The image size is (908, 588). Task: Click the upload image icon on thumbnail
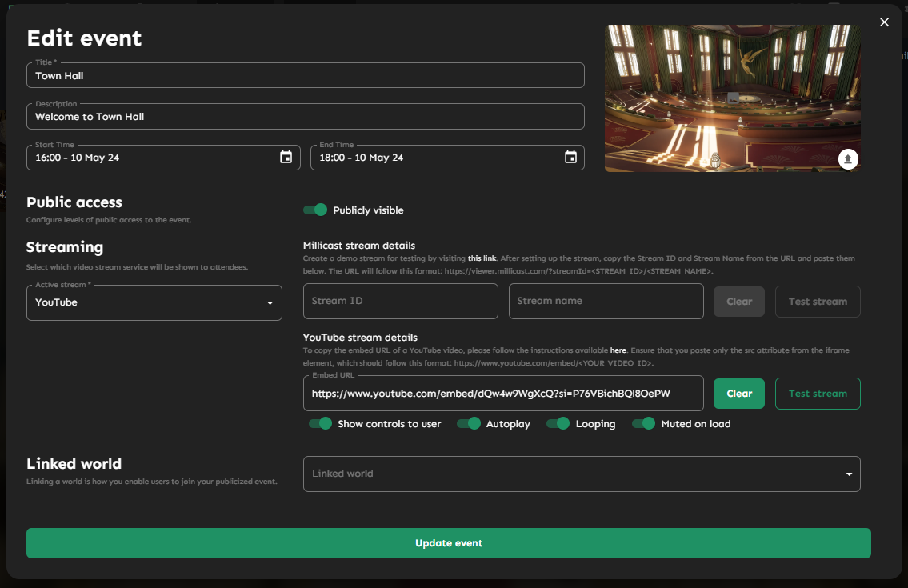click(848, 159)
